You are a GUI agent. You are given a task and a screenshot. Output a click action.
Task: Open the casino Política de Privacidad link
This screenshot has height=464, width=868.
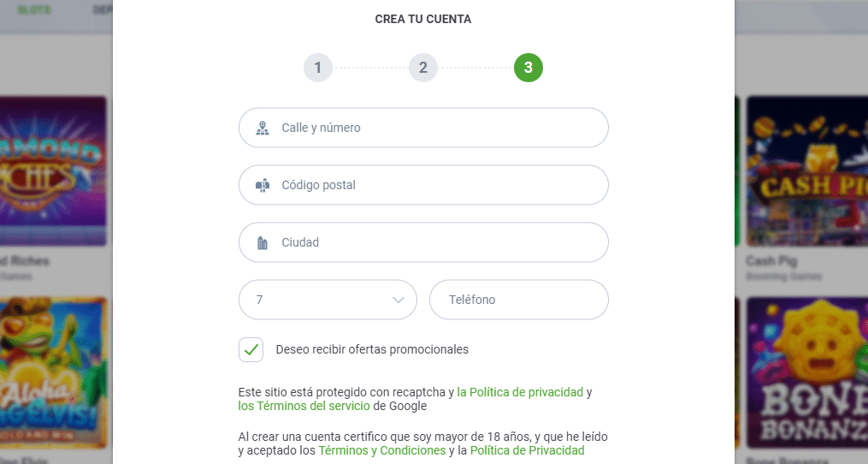click(527, 450)
